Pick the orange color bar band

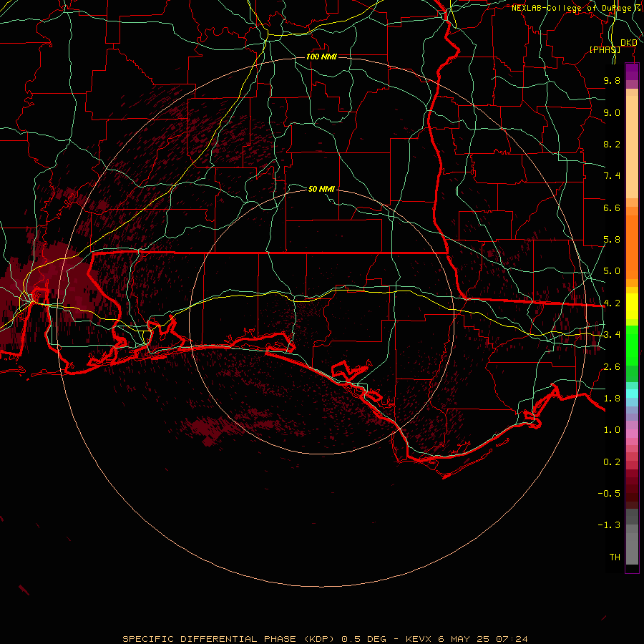coord(632,246)
